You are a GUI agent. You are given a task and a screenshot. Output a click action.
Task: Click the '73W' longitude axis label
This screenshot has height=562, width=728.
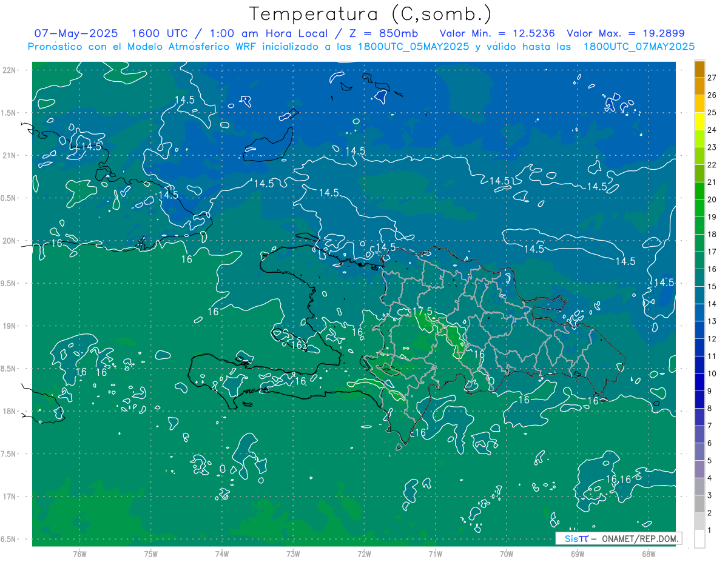[293, 554]
